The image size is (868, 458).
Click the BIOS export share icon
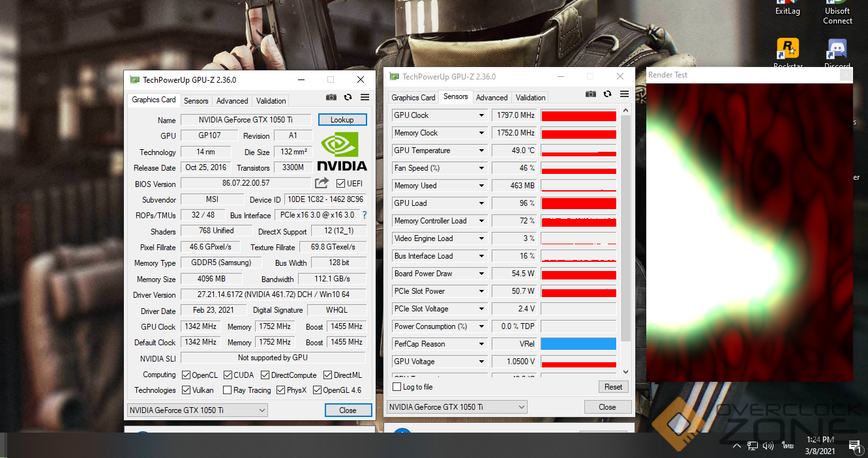click(x=322, y=183)
